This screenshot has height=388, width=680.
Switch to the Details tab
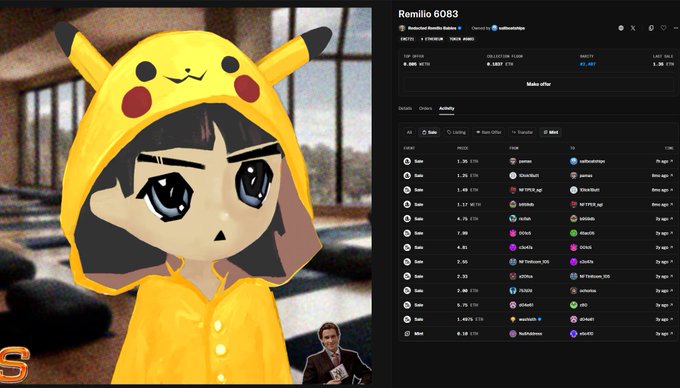point(405,108)
